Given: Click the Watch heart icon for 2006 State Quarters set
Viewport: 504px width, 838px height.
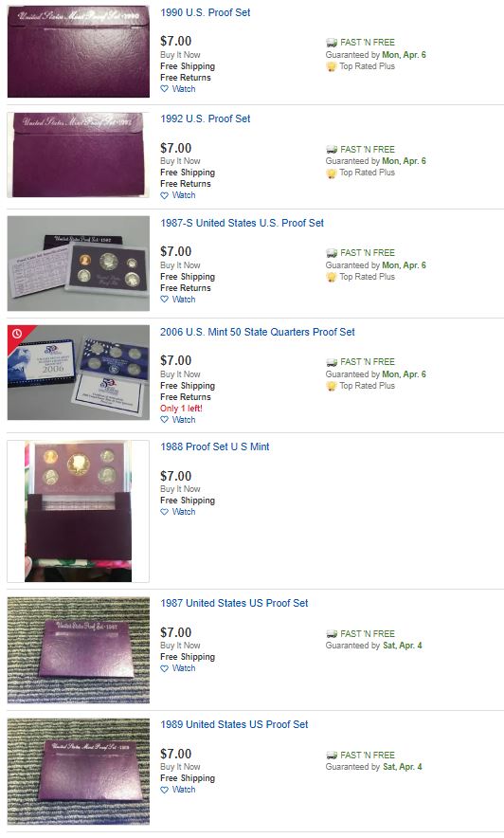Looking at the screenshot, I should click(165, 420).
